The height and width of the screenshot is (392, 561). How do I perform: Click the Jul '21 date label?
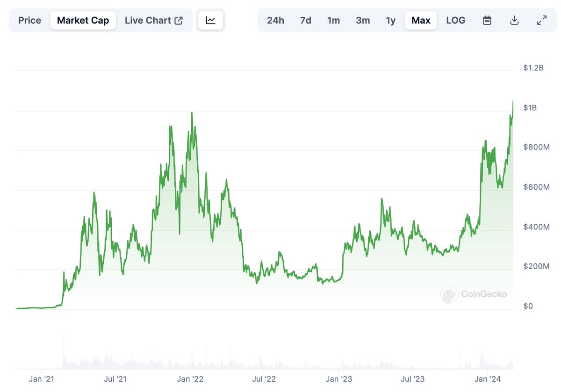click(x=115, y=379)
